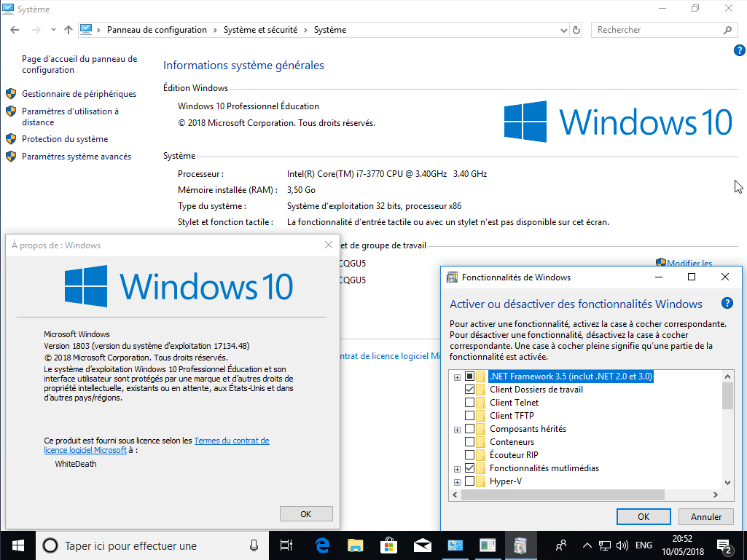Screen dimensions: 747x560
Task: Uncheck Fonctionnalités mutlimédias
Action: tap(469, 468)
